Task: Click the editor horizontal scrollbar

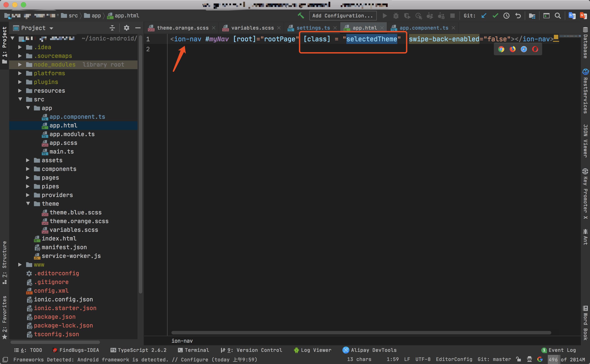Action: point(361,332)
